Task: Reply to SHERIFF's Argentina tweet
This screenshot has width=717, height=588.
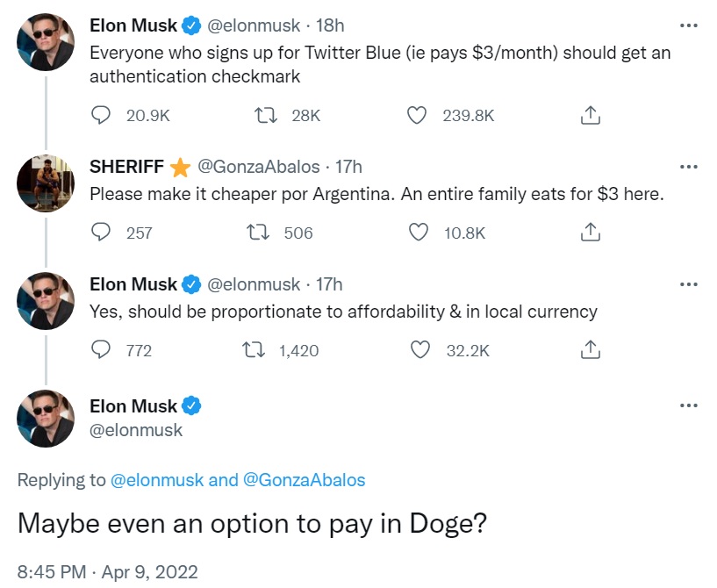Action: click(101, 232)
